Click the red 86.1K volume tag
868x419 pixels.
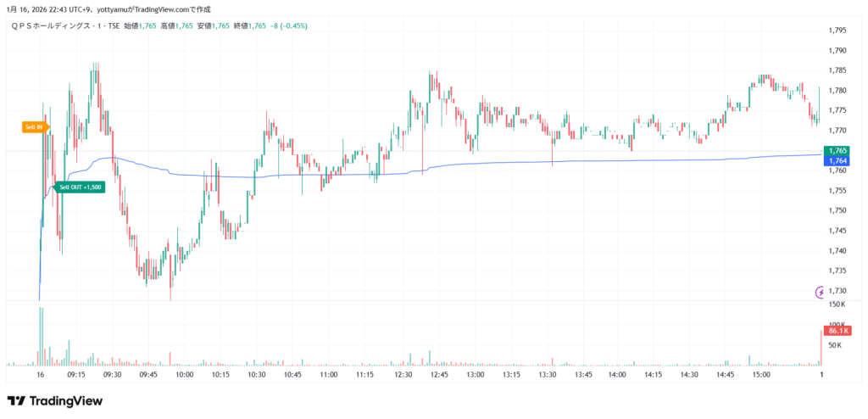pyautogui.click(x=838, y=330)
